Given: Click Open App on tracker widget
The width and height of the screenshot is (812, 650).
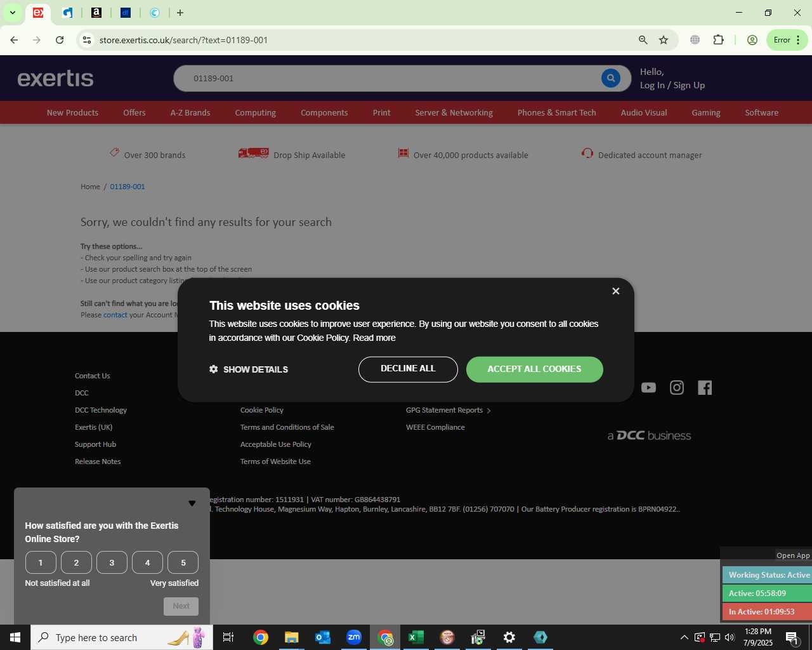Looking at the screenshot, I should [793, 555].
